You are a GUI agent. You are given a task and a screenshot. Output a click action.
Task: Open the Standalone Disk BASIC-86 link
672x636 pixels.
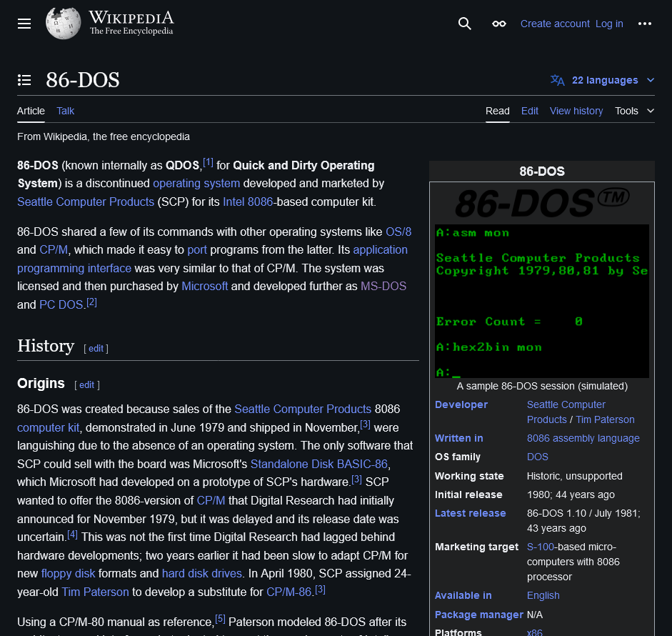(x=319, y=464)
